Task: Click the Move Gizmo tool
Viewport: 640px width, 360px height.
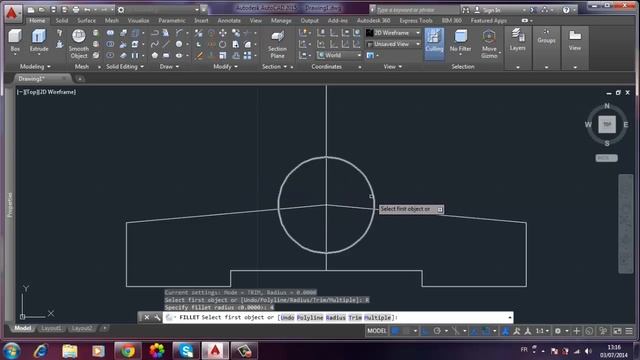Action: click(x=489, y=44)
